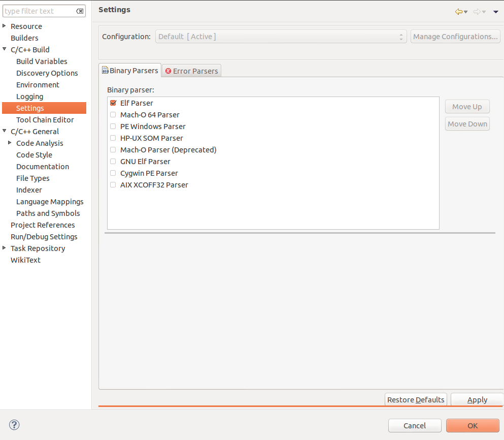Collapse the C/C++ Build tree node
The width and height of the screenshot is (504, 440).
coord(4,49)
